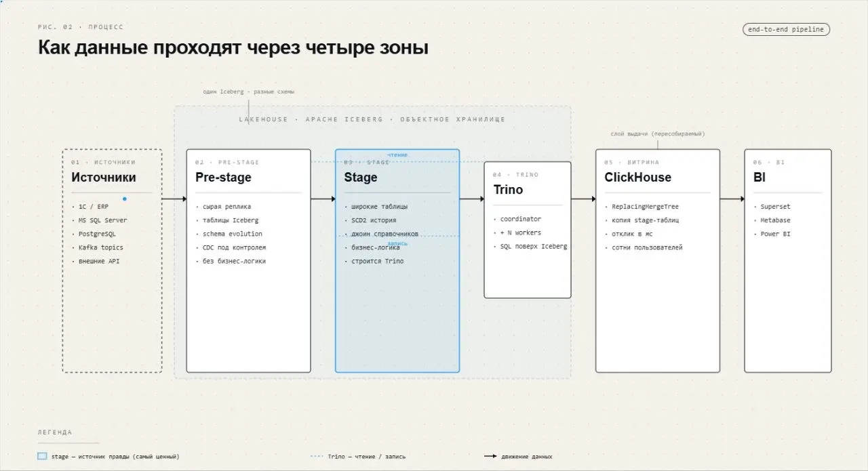868x471 pixels.
Task: Click the "02 · PRE-STAGE" step label
Action: coord(227,163)
